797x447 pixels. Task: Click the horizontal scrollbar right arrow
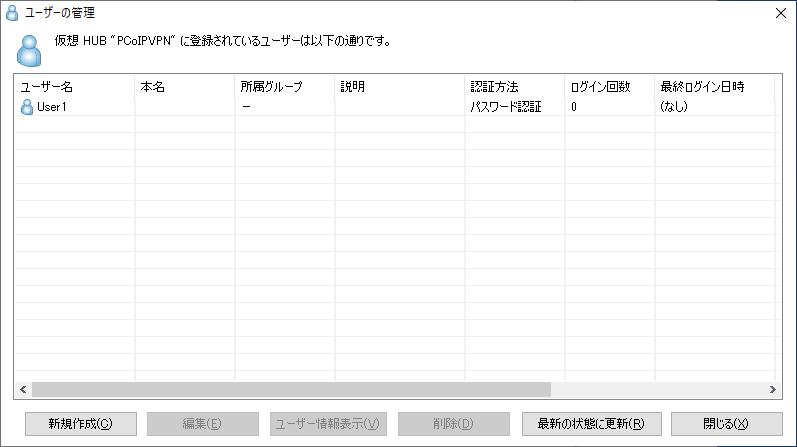[x=773, y=390]
